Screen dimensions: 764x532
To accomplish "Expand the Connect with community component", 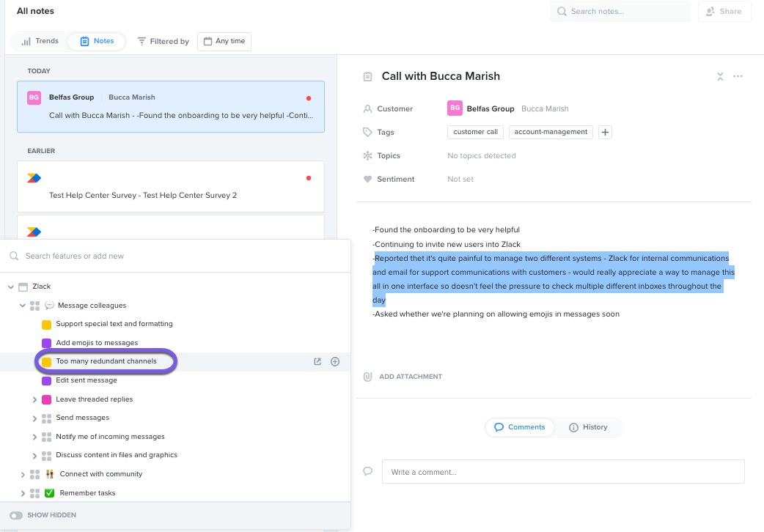I will pos(23,475).
